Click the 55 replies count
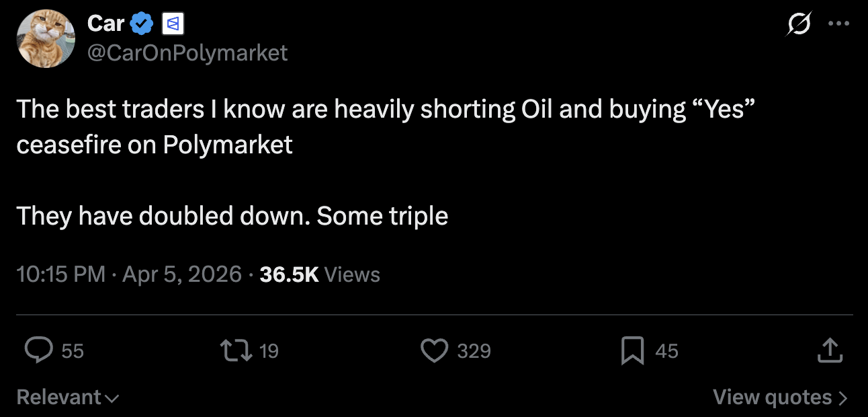This screenshot has width=868, height=417. click(73, 351)
